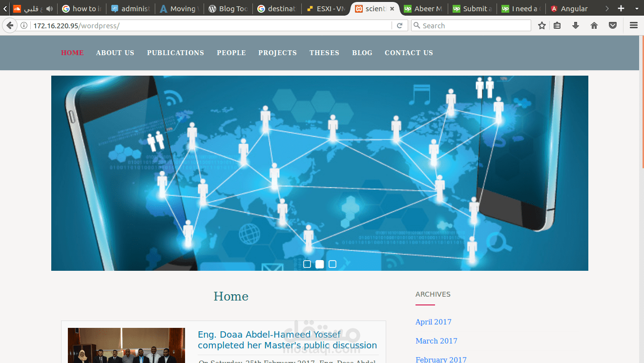Image resolution: width=644 pixels, height=363 pixels.
Task: Open the hamburger menu
Action: click(x=633, y=25)
